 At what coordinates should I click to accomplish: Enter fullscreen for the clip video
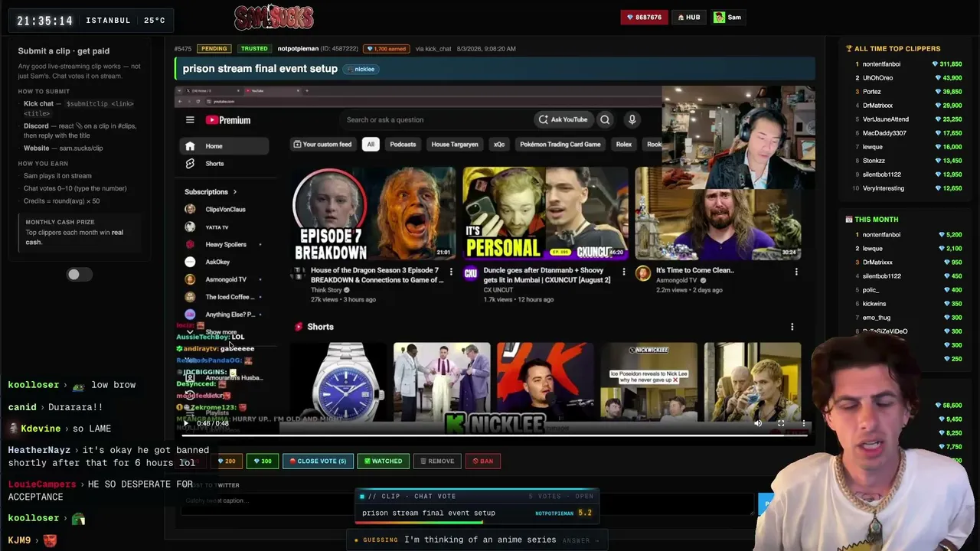(781, 423)
